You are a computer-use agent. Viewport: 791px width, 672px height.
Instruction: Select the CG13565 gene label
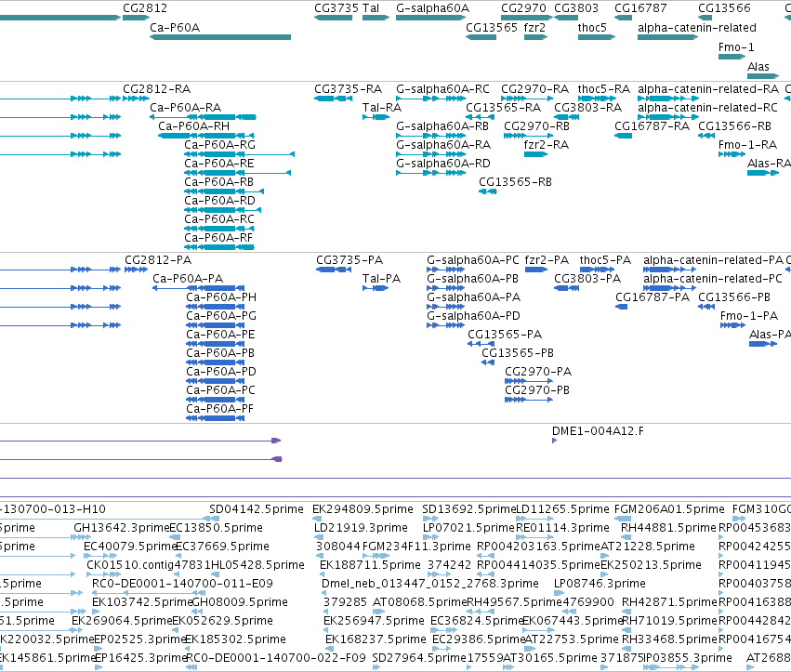492,27
